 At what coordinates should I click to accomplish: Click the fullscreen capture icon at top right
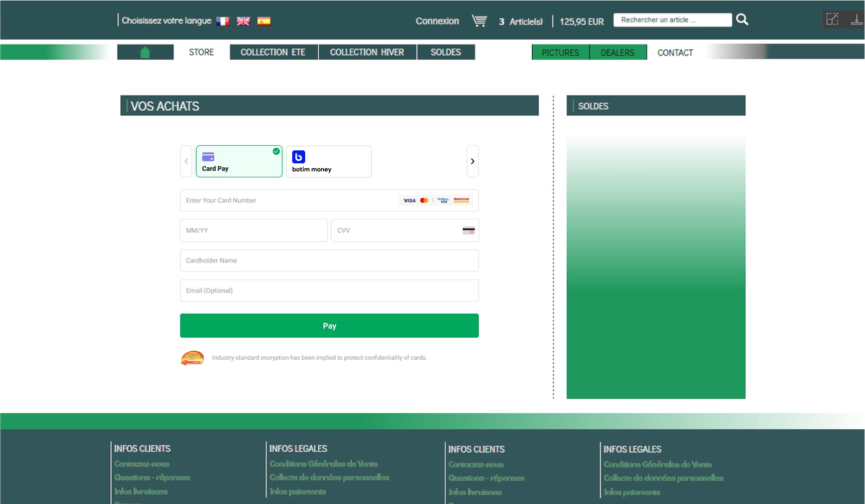click(x=832, y=20)
